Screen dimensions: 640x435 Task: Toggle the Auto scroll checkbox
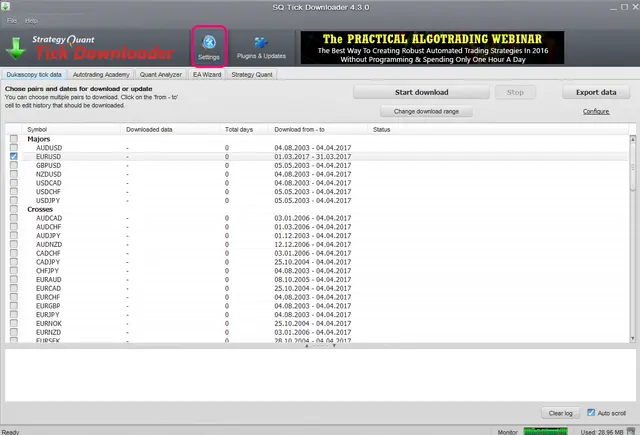point(591,413)
